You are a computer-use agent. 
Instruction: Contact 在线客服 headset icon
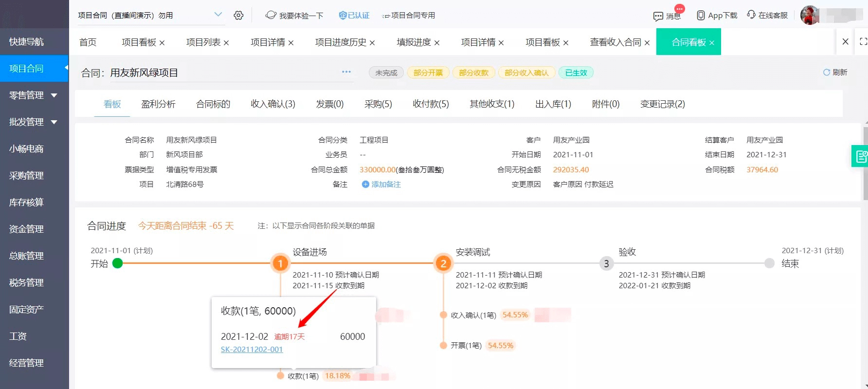pyautogui.click(x=751, y=15)
